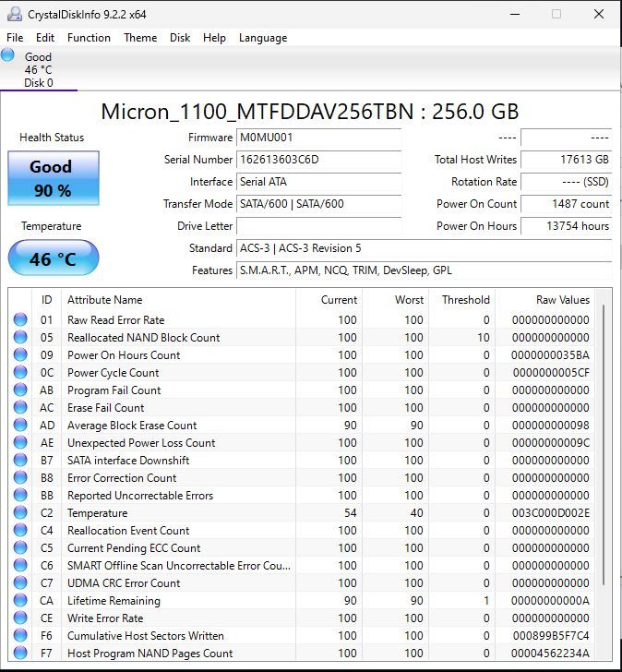
Task: Open the Disk menu
Action: tap(180, 38)
